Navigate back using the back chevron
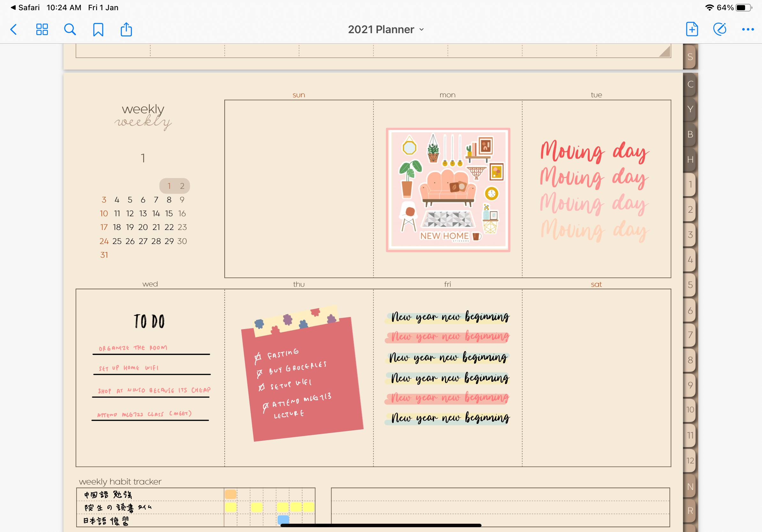 click(14, 29)
